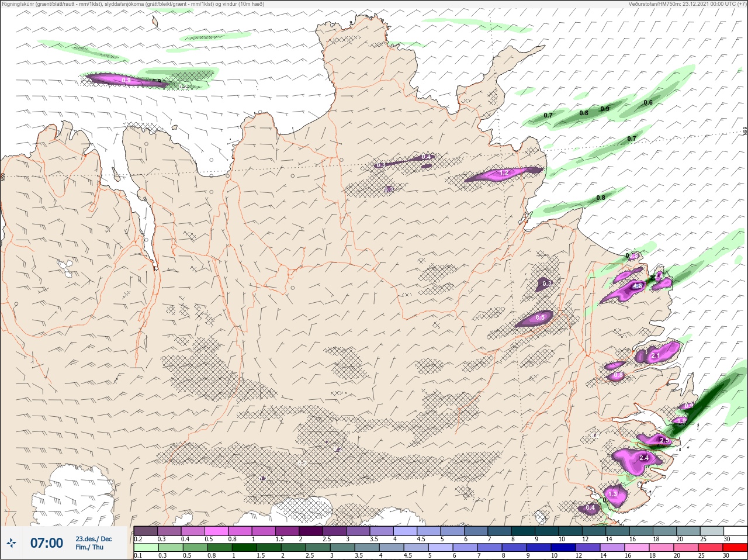Pick the red 30 swatch in lower legend row

point(735,548)
